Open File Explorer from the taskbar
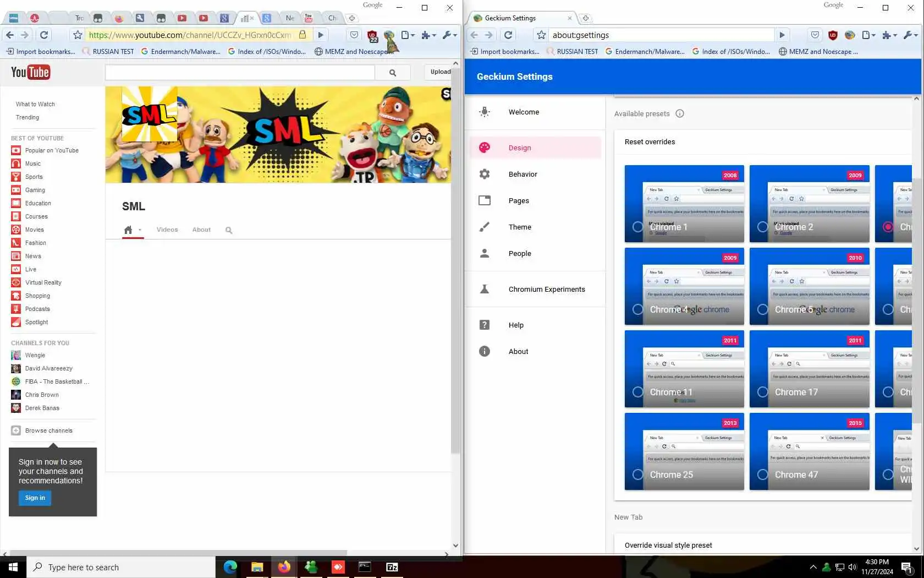This screenshot has width=924, height=578. 257,567
